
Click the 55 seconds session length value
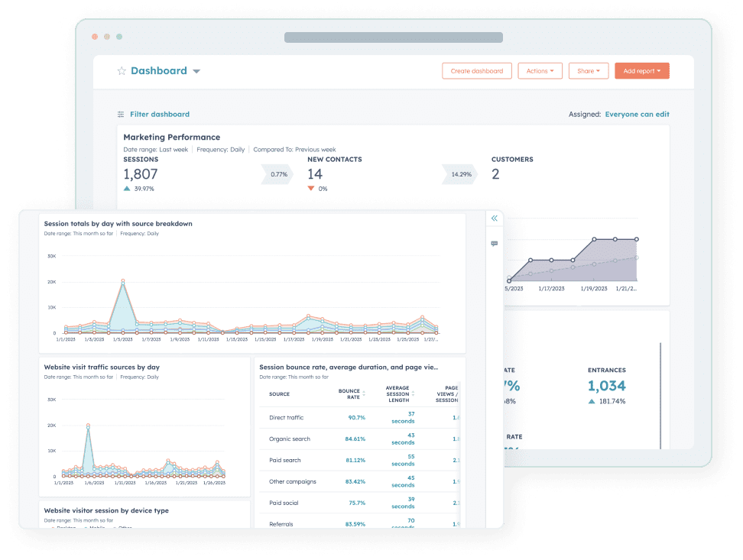[x=404, y=461]
